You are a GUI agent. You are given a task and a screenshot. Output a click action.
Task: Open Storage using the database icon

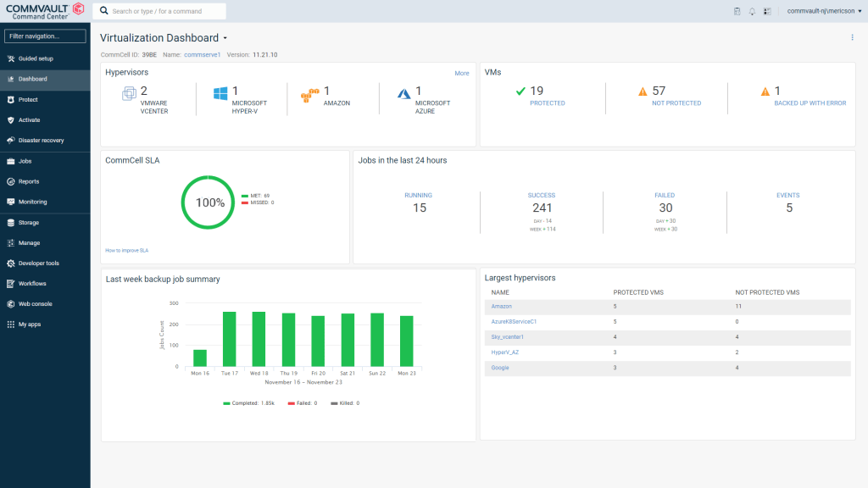click(10, 223)
